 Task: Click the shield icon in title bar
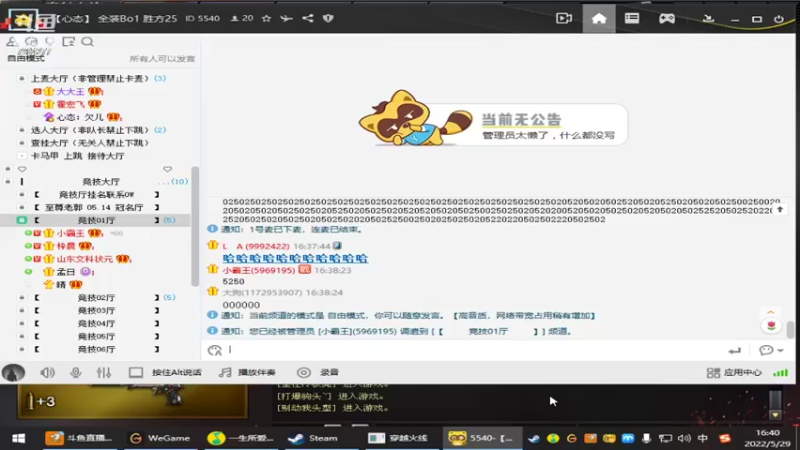[x=328, y=18]
